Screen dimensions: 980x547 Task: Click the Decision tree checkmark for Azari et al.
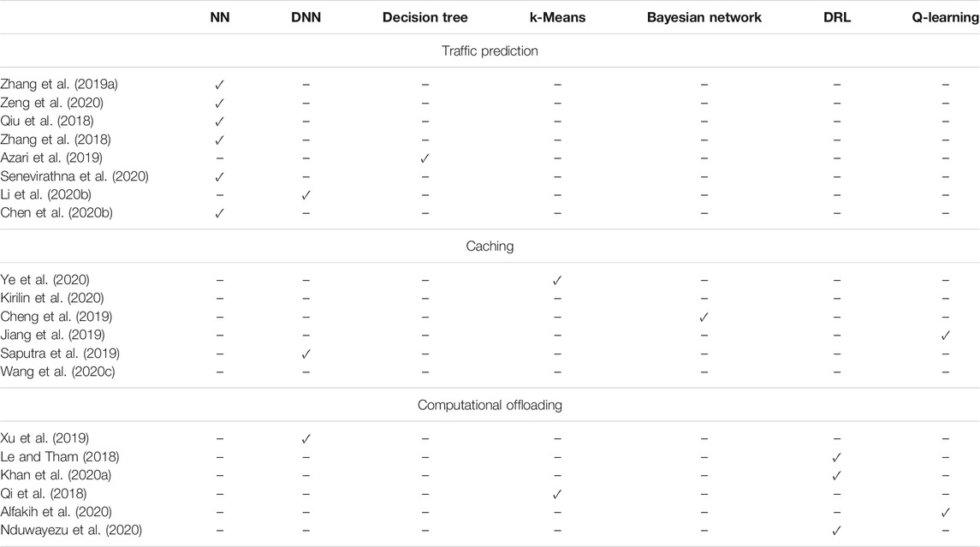tap(425, 158)
